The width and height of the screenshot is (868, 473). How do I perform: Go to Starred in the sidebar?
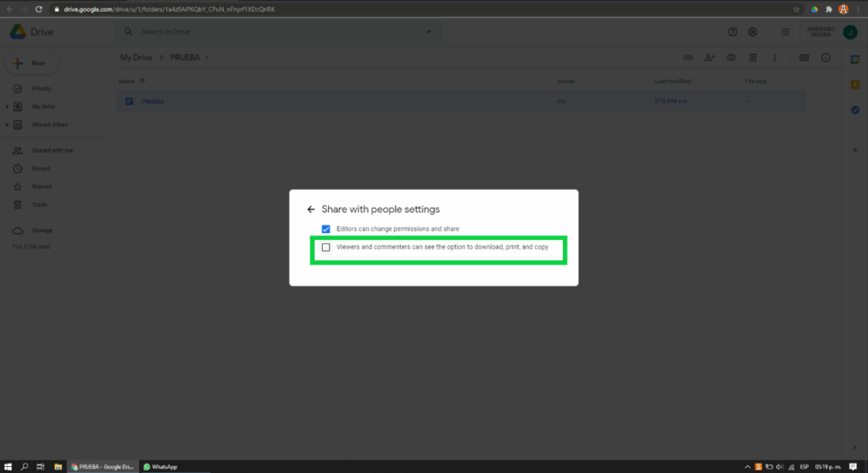(x=42, y=186)
